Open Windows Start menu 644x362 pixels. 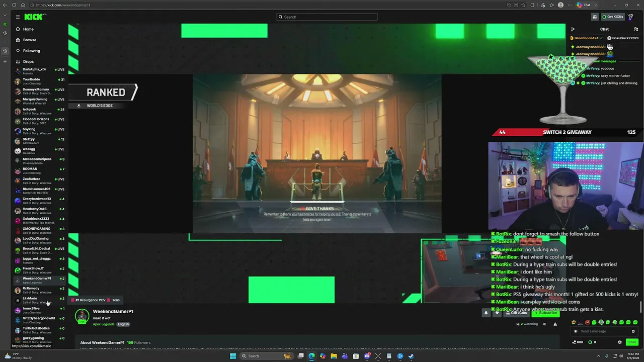click(x=233, y=356)
